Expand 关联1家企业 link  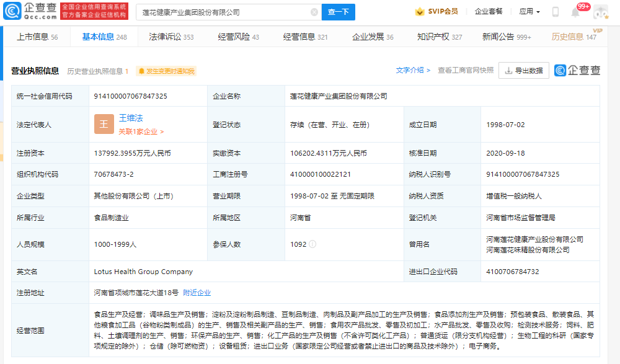141,131
